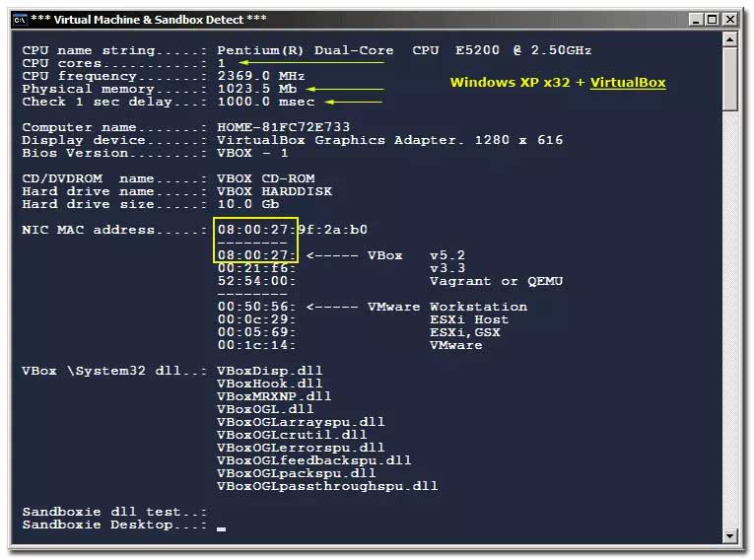Click the blinking cursor after Sandboxie Desktop
Screen dimensions: 754x560
222,528
